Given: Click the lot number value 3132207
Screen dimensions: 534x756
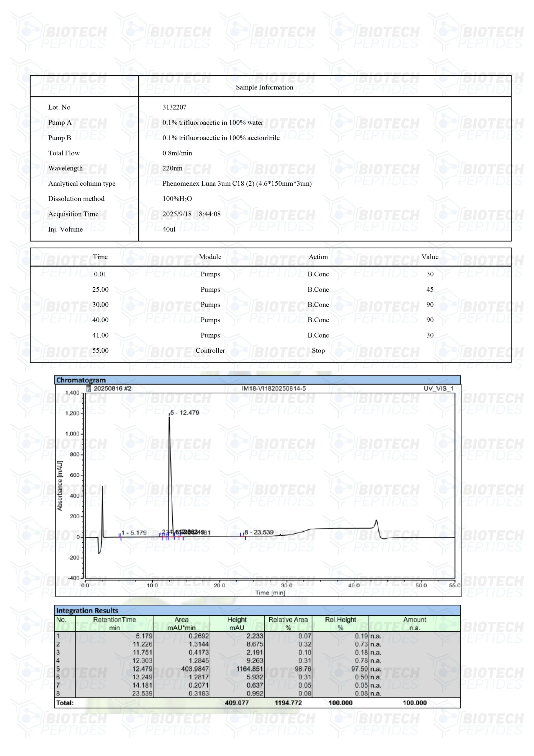Looking at the screenshot, I should tap(174, 107).
